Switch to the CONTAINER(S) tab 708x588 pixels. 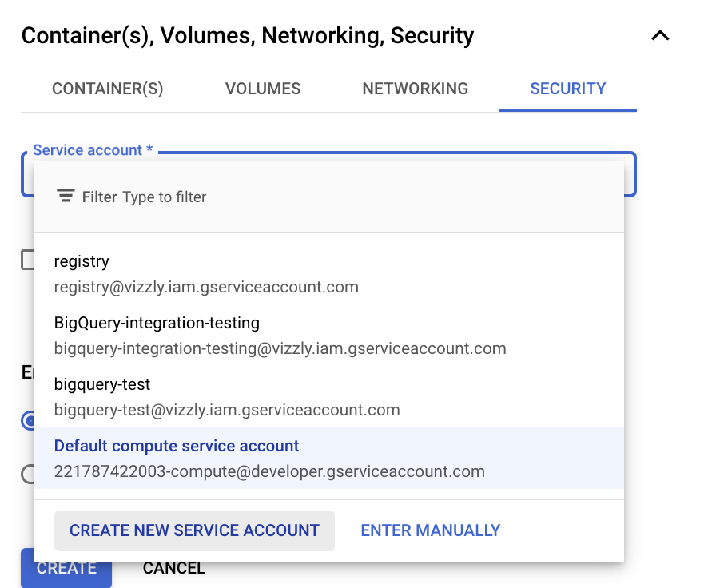(x=107, y=89)
